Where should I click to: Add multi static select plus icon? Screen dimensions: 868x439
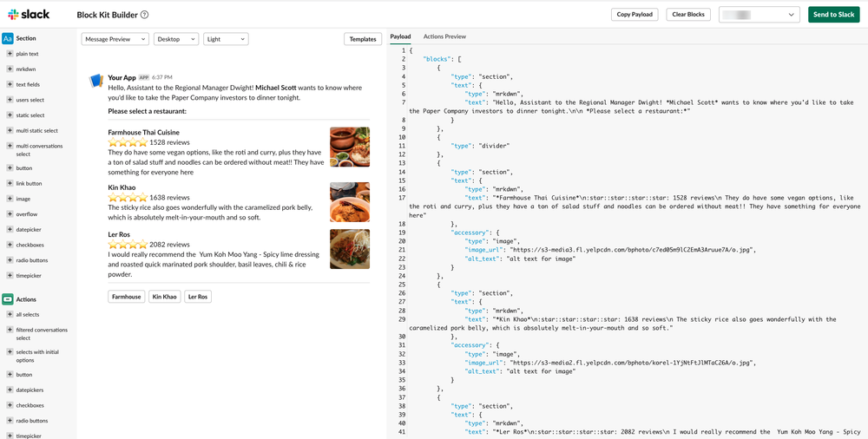tap(10, 131)
